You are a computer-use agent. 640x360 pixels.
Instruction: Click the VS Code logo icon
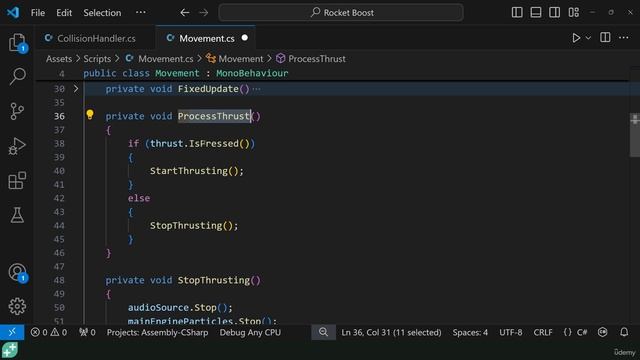(13, 12)
